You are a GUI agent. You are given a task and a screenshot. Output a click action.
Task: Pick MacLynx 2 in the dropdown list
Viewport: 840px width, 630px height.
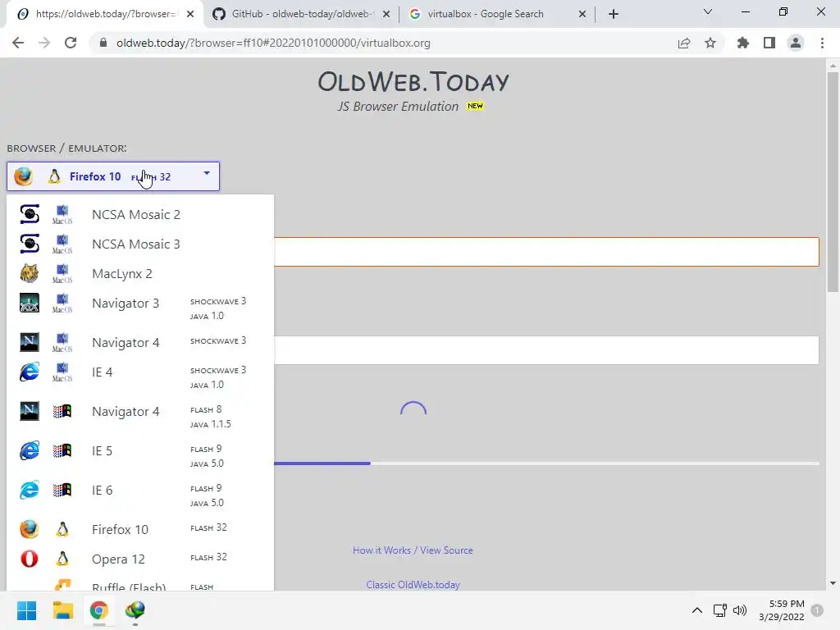139,274
